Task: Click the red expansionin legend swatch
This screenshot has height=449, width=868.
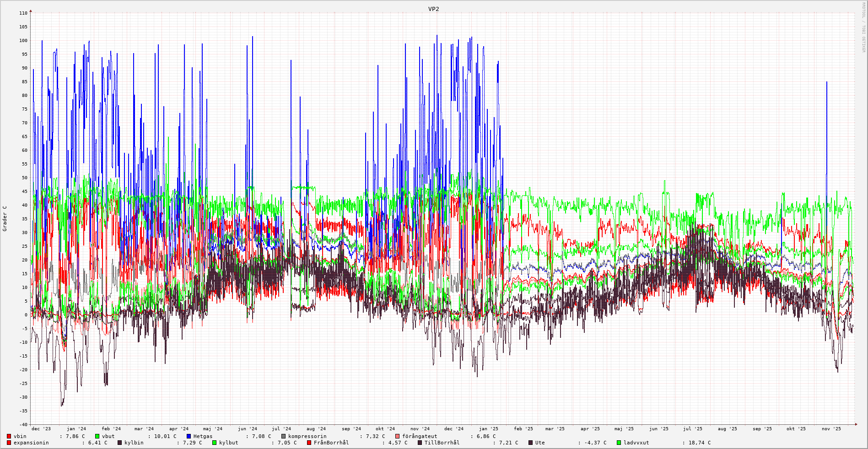Action: tap(9, 443)
